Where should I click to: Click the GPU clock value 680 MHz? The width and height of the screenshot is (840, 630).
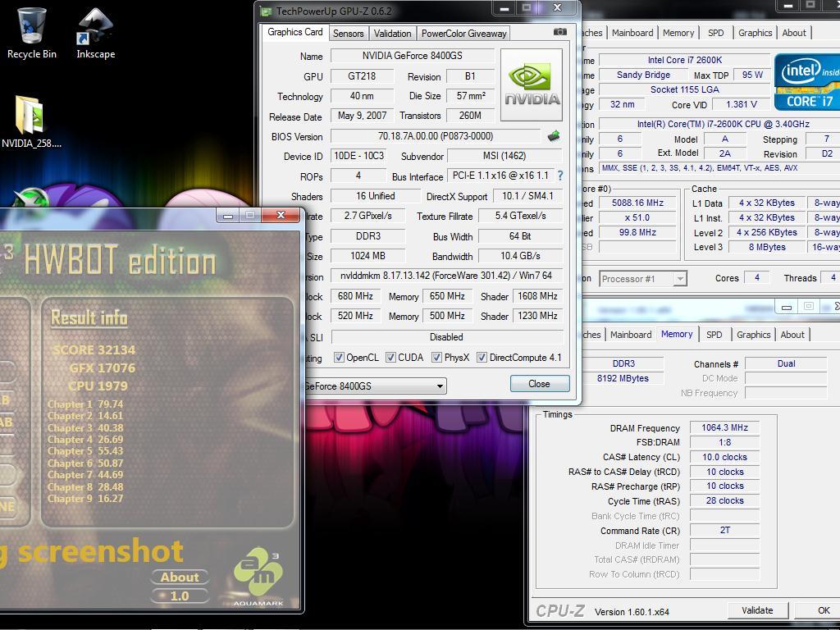point(355,295)
